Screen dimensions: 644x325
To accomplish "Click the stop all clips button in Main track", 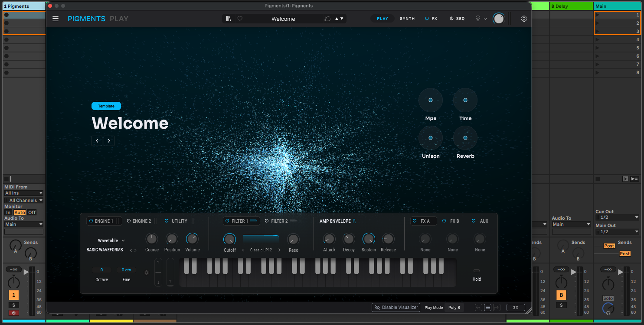I will (x=598, y=179).
